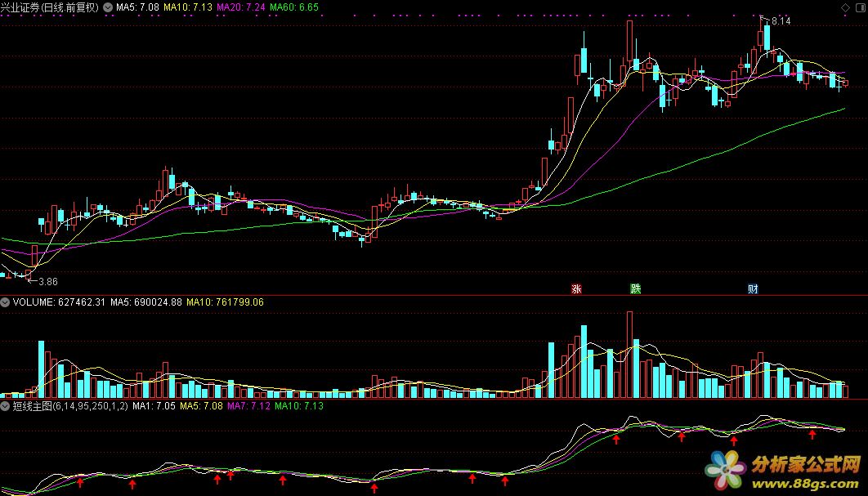
Task: Open the VOLUME indicator dropdown arrow
Action: [5, 302]
